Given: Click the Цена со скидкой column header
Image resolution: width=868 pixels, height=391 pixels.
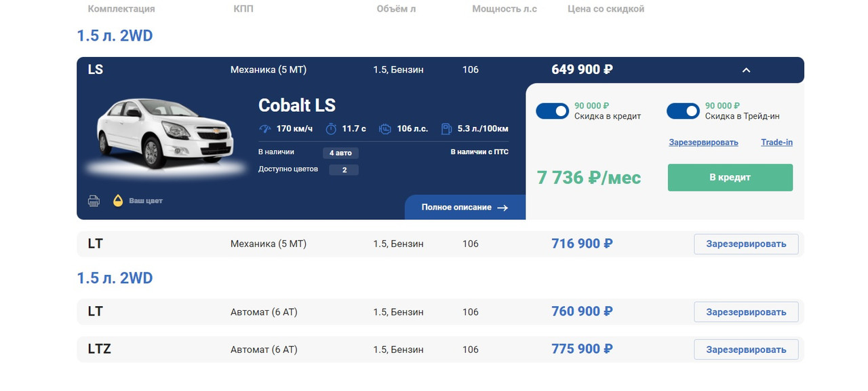Looking at the screenshot, I should click(606, 9).
